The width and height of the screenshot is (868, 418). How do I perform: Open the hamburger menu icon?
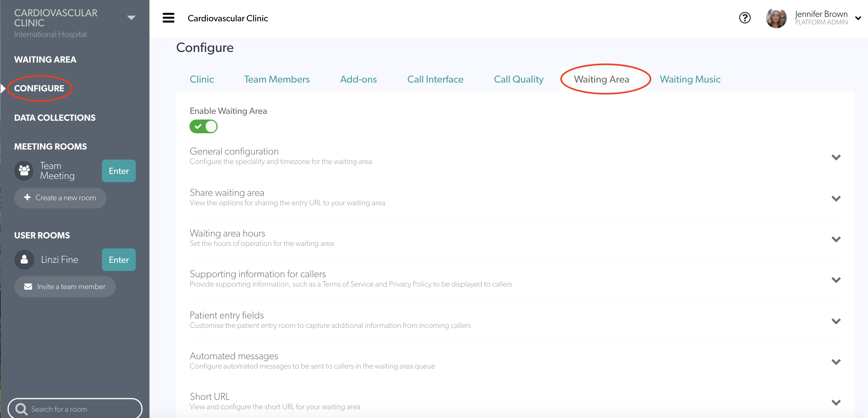pos(169,18)
